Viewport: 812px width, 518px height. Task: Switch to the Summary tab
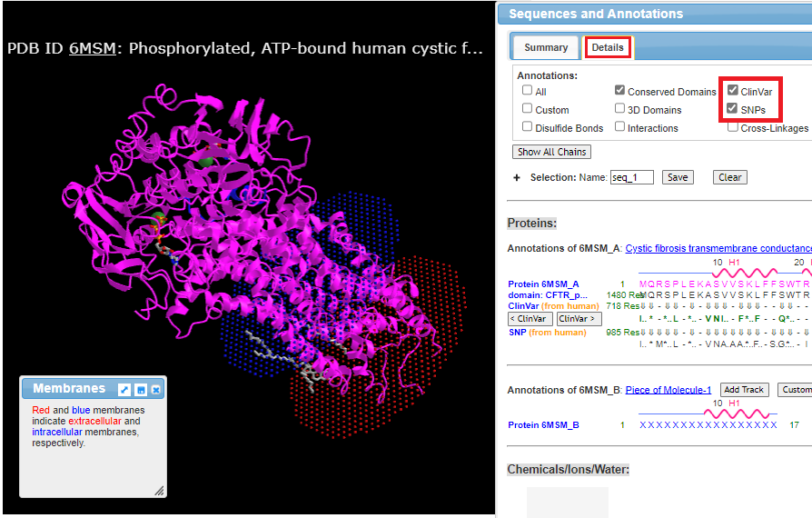click(x=546, y=47)
